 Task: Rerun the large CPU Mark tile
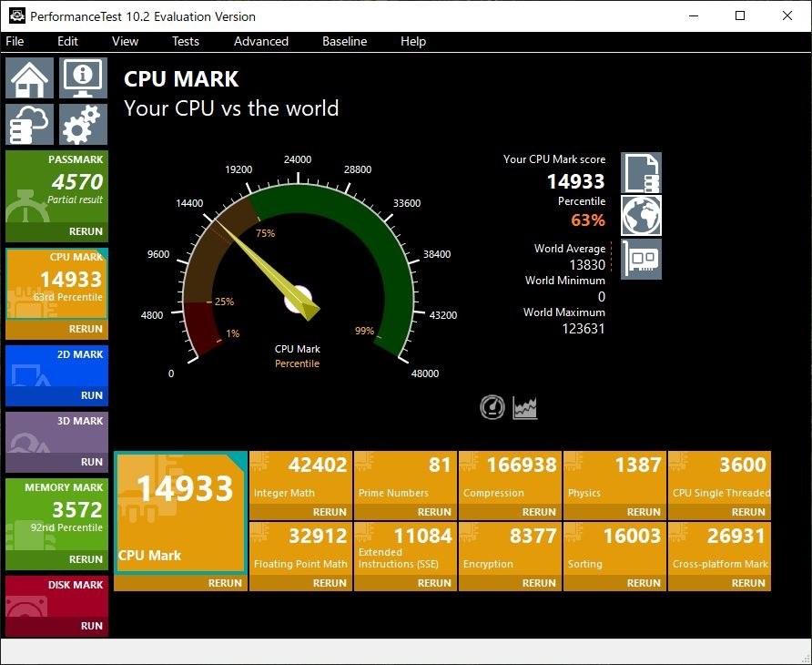click(181, 583)
